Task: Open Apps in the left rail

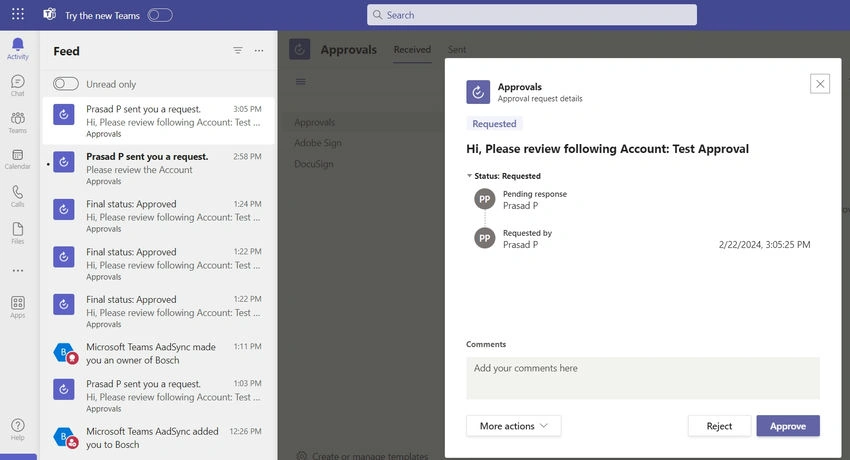Action: pos(18,307)
